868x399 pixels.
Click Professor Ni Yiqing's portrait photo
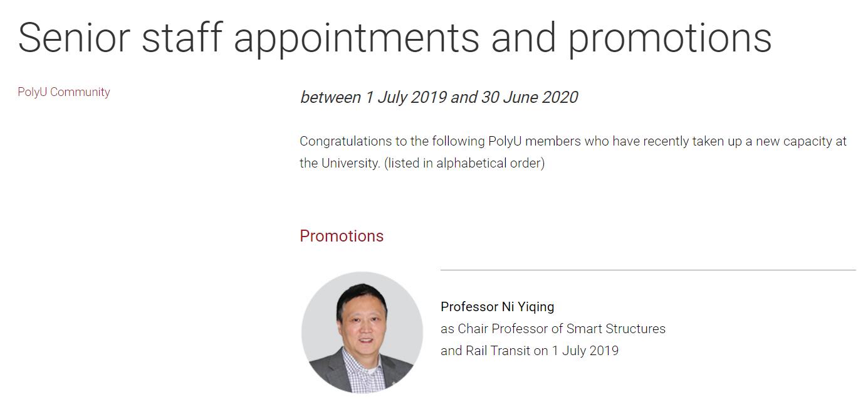click(x=362, y=332)
